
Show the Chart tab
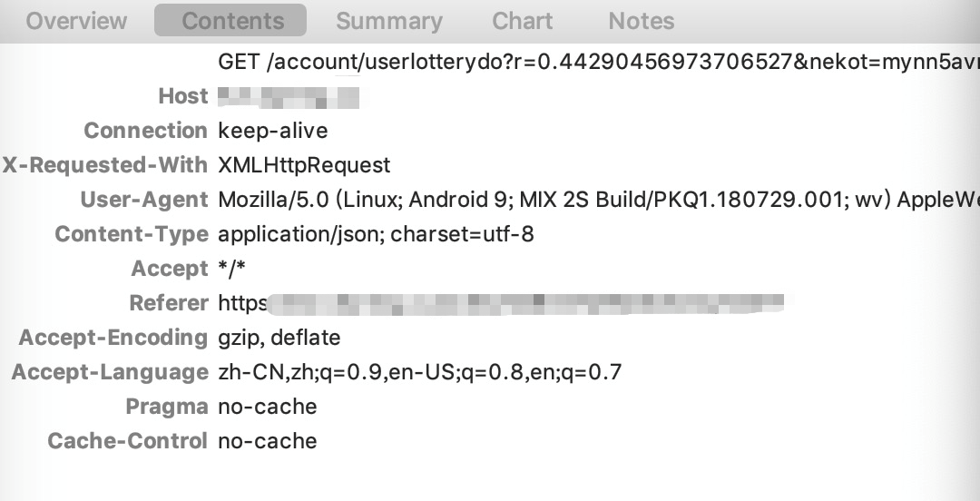(522, 21)
